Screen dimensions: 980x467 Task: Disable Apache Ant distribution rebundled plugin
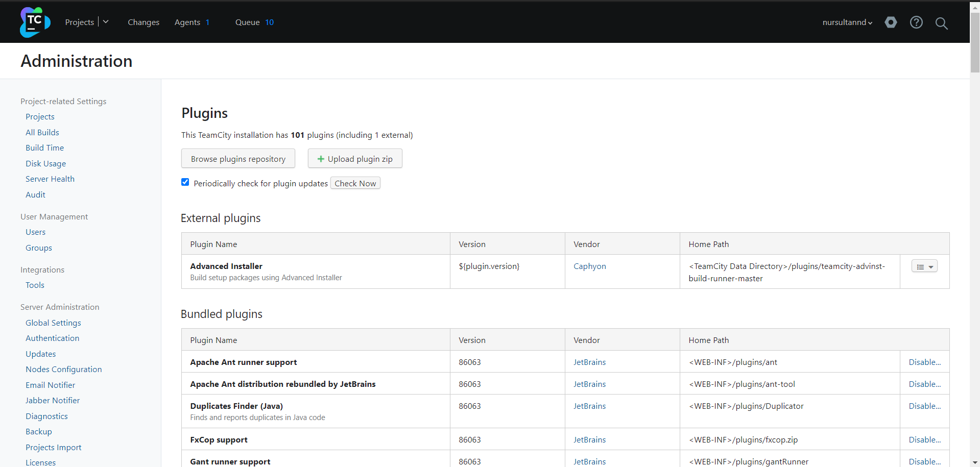pyautogui.click(x=924, y=384)
